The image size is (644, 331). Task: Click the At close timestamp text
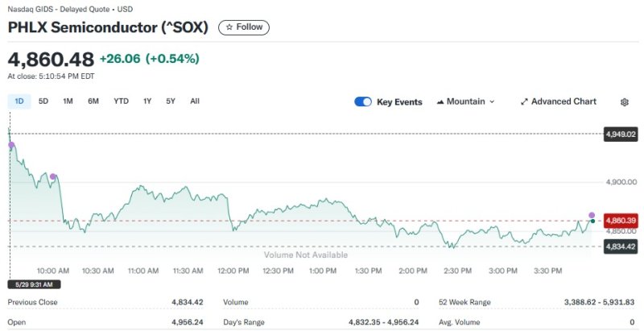[51, 77]
